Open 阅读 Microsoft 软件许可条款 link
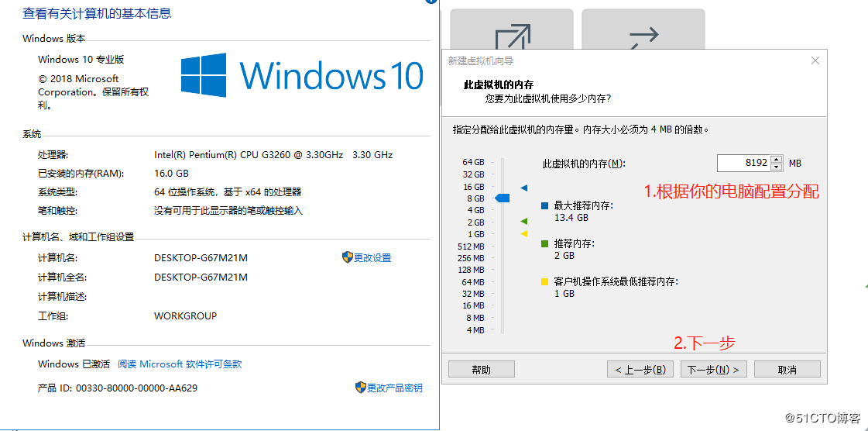Image resolution: width=868 pixels, height=431 pixels. [180, 364]
